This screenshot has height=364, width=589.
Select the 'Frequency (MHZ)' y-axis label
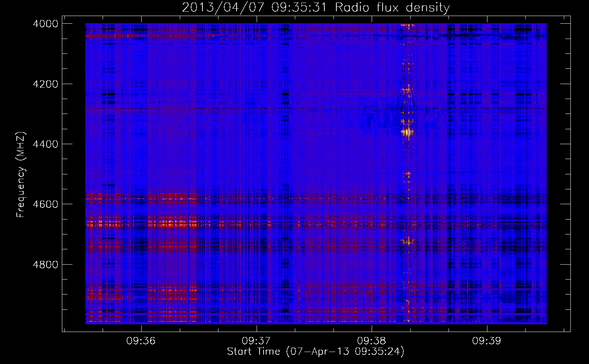click(x=21, y=174)
